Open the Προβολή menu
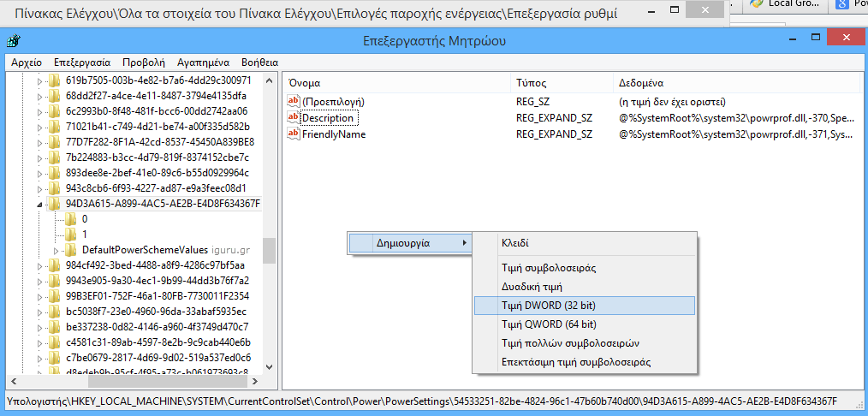This screenshot has width=868, height=416. 144,62
